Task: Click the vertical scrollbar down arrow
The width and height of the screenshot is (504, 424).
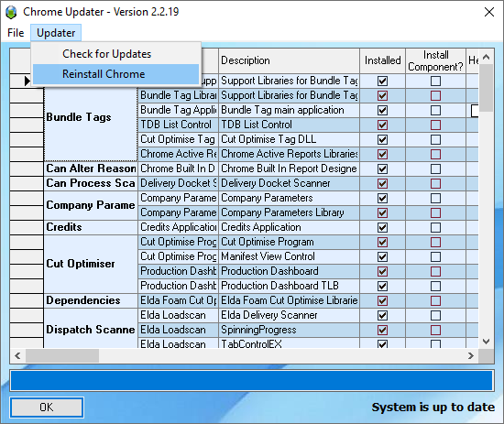Action: point(486,342)
